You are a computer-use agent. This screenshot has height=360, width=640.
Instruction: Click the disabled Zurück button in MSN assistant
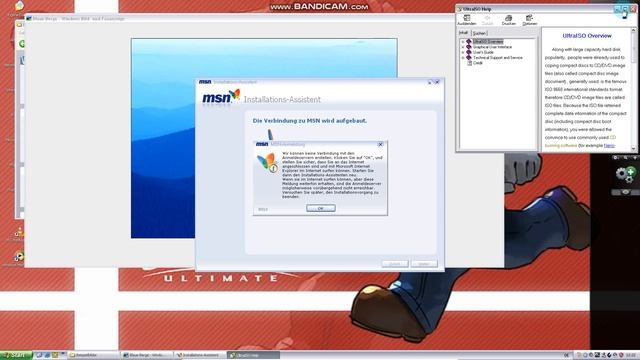point(395,264)
